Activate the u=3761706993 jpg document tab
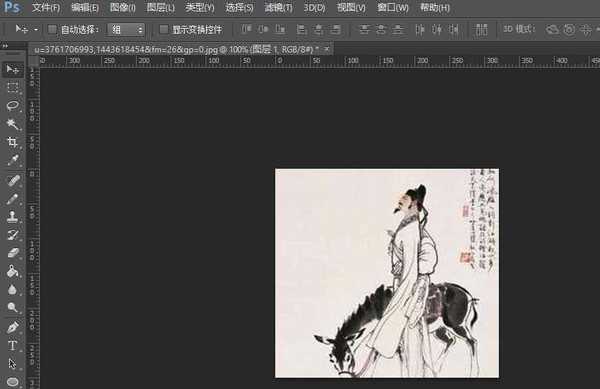Screen dimensions: 600x389 click(x=176, y=49)
